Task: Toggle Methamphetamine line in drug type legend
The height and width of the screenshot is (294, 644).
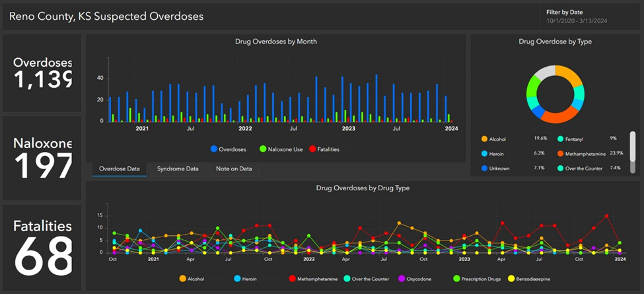Action: coord(313,279)
